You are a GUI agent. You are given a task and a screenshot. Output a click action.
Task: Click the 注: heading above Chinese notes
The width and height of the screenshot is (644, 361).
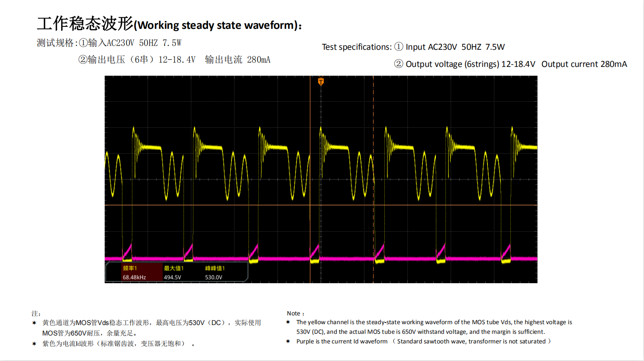point(36,314)
